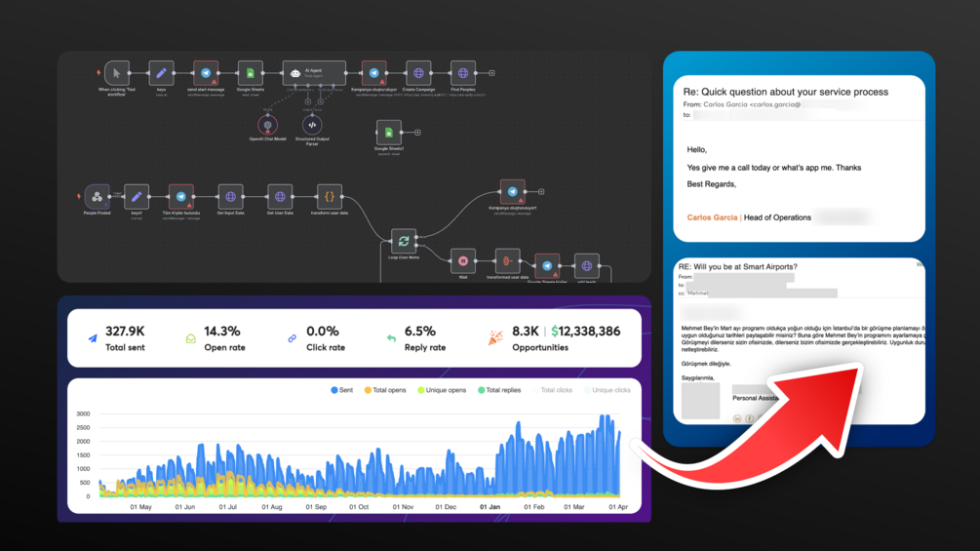
Task: Select the 'send start message' Telegram node
Action: pos(206,73)
